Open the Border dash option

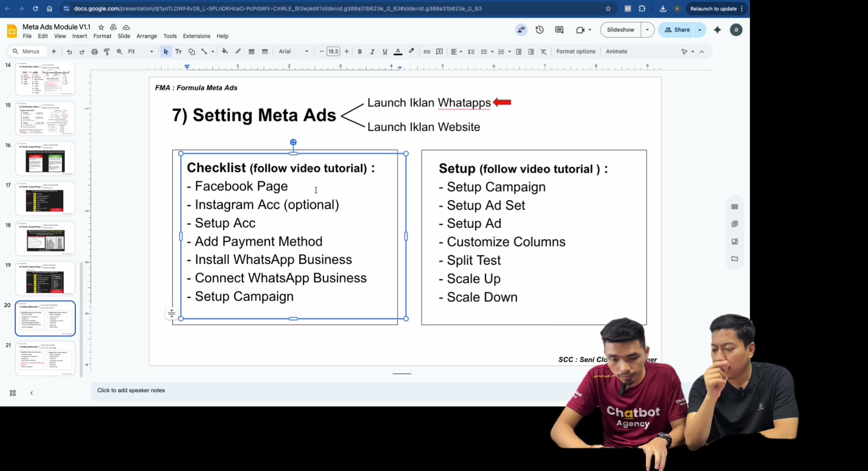(x=264, y=51)
